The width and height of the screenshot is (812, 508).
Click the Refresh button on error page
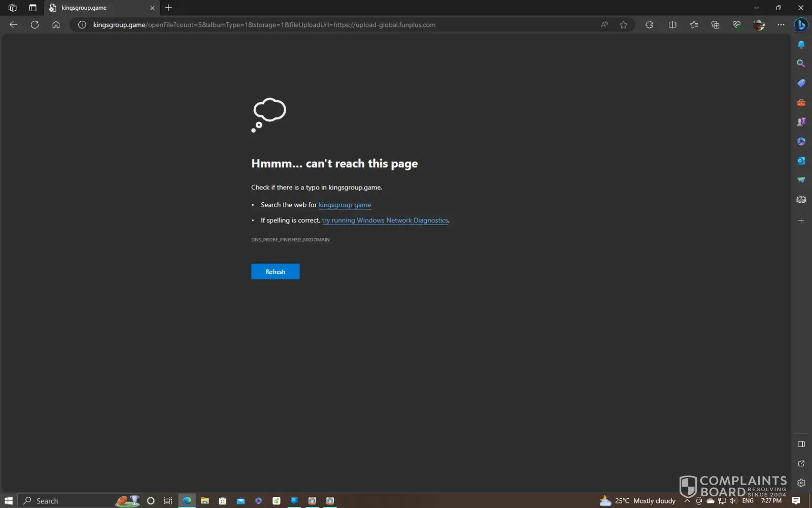(275, 271)
